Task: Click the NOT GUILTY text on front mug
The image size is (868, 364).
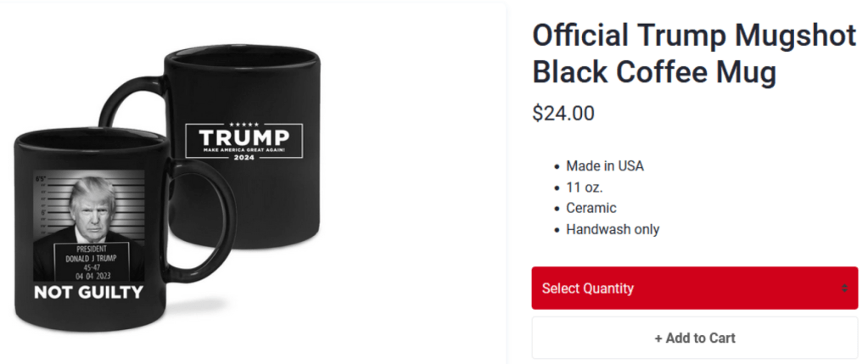Action: (x=88, y=292)
